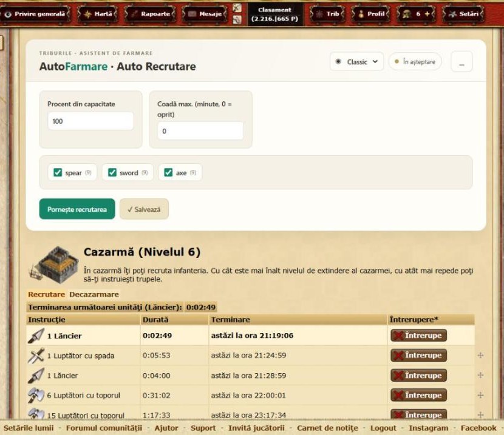Image resolution: width=504 pixels, height=435 pixels.
Task: Open the Classic mode dropdown
Action: 357,62
